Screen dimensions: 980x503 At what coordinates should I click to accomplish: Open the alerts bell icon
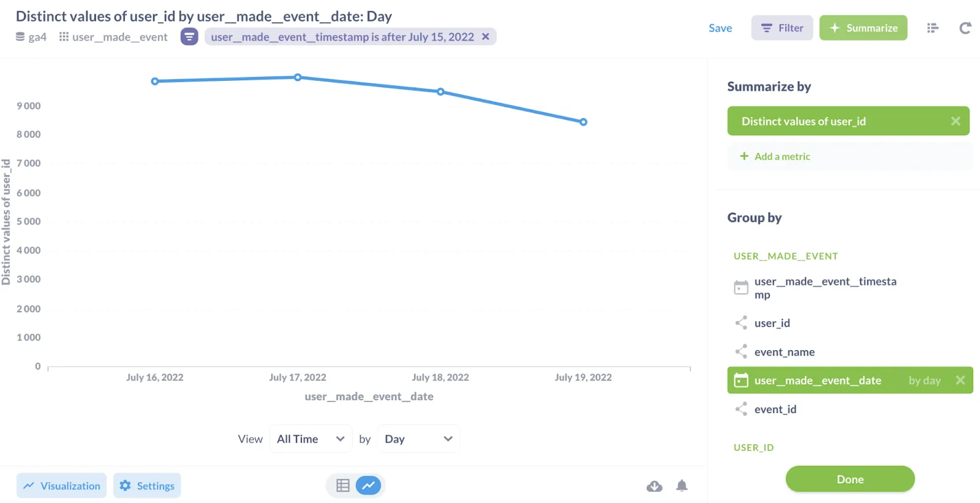click(682, 485)
